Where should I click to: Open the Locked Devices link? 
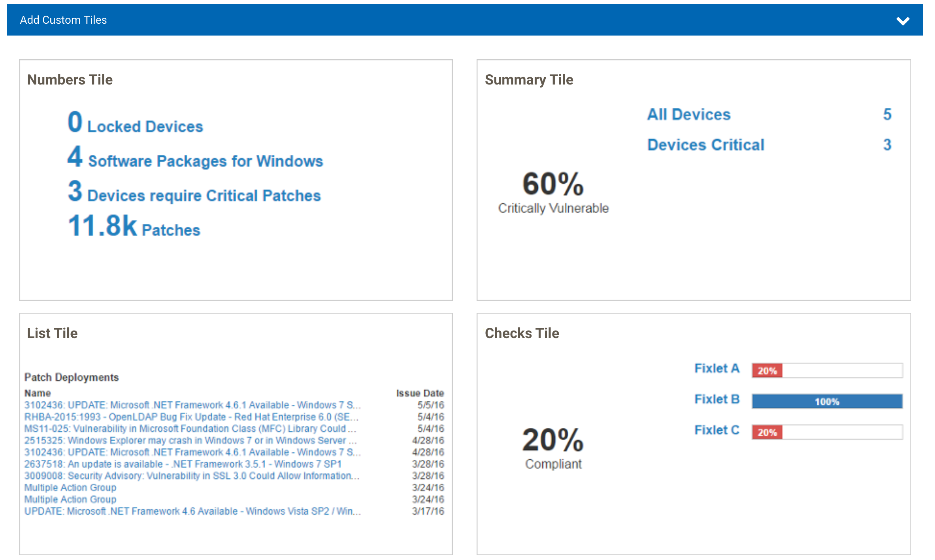tap(145, 127)
